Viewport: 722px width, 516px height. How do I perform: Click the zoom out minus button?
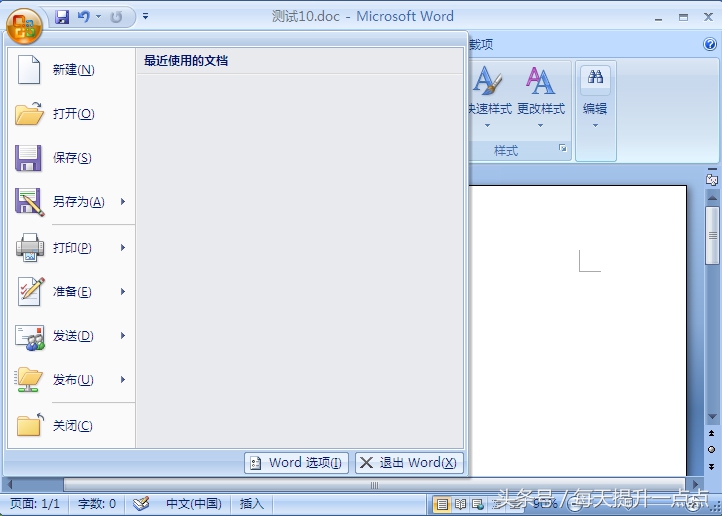[x=574, y=505]
